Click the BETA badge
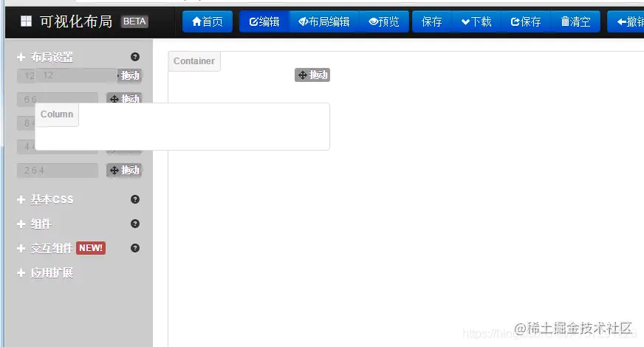The image size is (644, 347). (x=134, y=21)
